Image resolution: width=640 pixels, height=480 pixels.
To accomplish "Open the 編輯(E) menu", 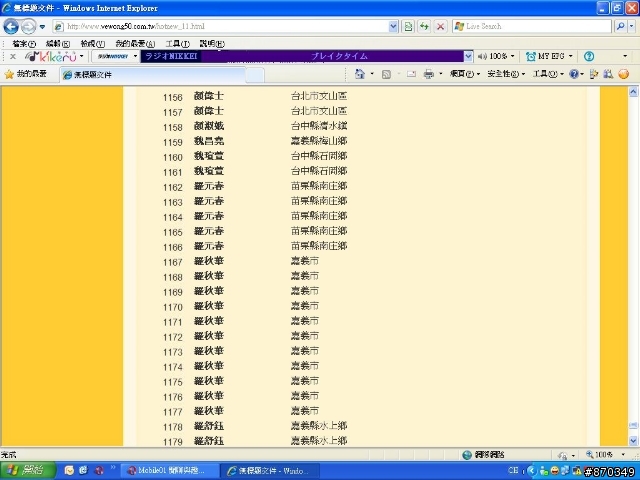I will click(x=58, y=43).
